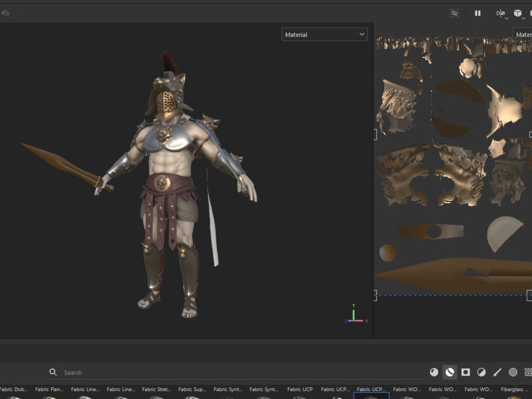Open the 2D view Mater... dropdown
Screen dimensions: 532x399
coord(522,34)
